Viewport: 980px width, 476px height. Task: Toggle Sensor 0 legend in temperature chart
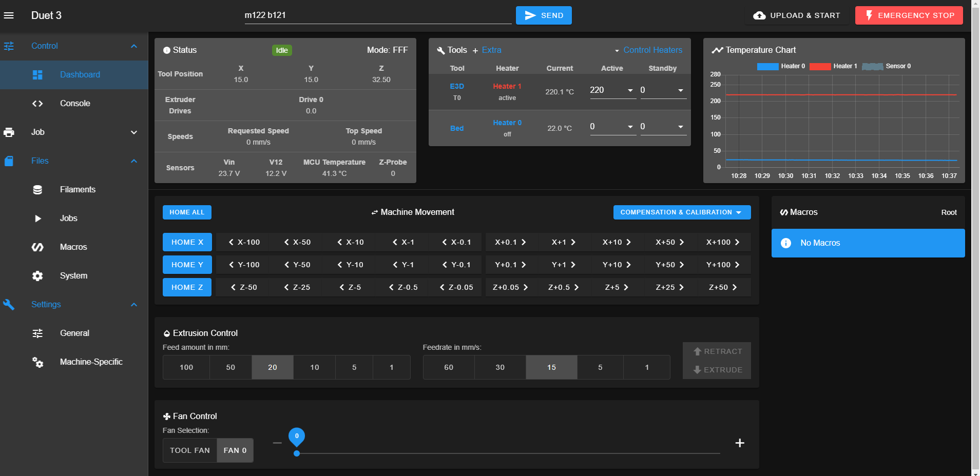pos(887,66)
